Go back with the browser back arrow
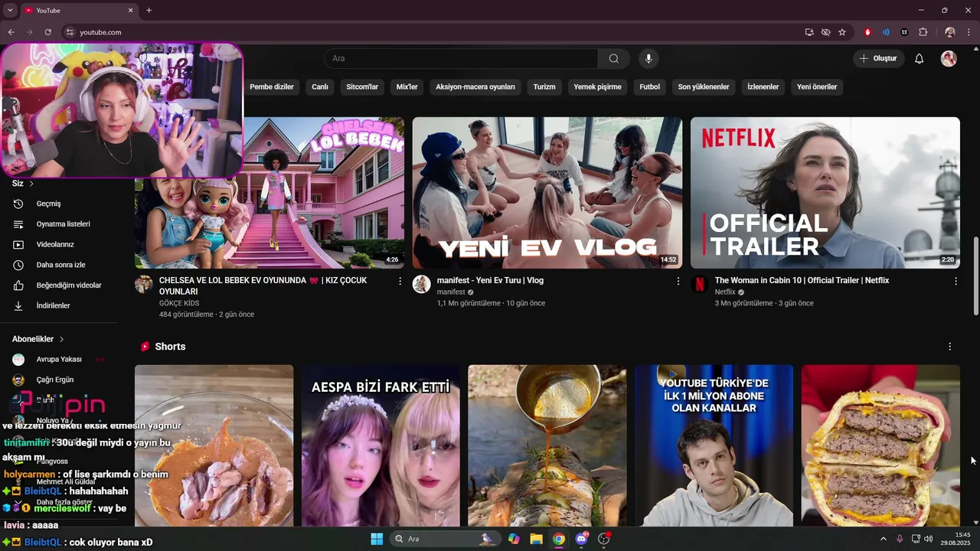This screenshot has height=551, width=980. click(x=11, y=32)
